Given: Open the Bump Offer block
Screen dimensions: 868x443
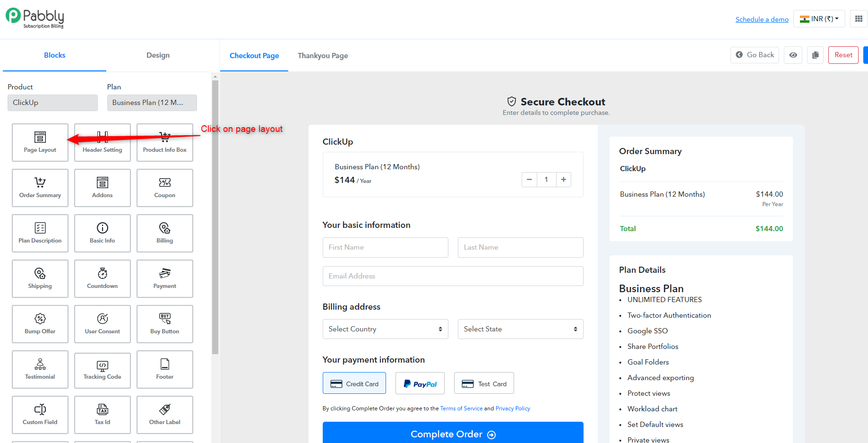Looking at the screenshot, I should coord(40,324).
